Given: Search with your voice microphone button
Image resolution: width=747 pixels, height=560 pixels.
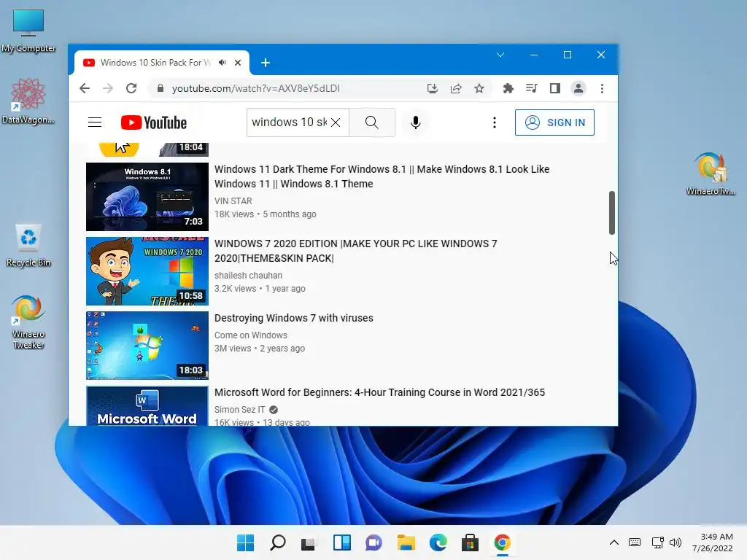Looking at the screenshot, I should [x=415, y=122].
